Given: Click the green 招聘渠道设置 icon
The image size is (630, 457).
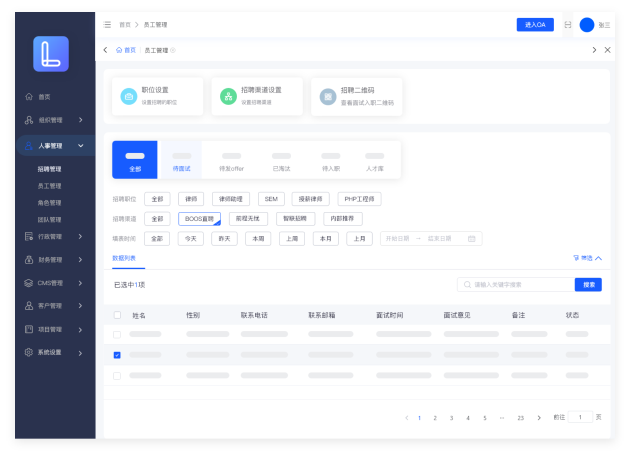Looking at the screenshot, I should pyautogui.click(x=228, y=96).
